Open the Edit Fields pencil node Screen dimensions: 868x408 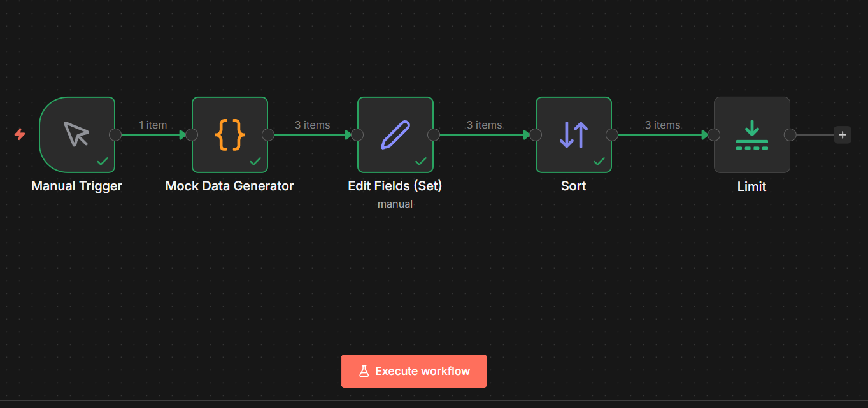395,134
